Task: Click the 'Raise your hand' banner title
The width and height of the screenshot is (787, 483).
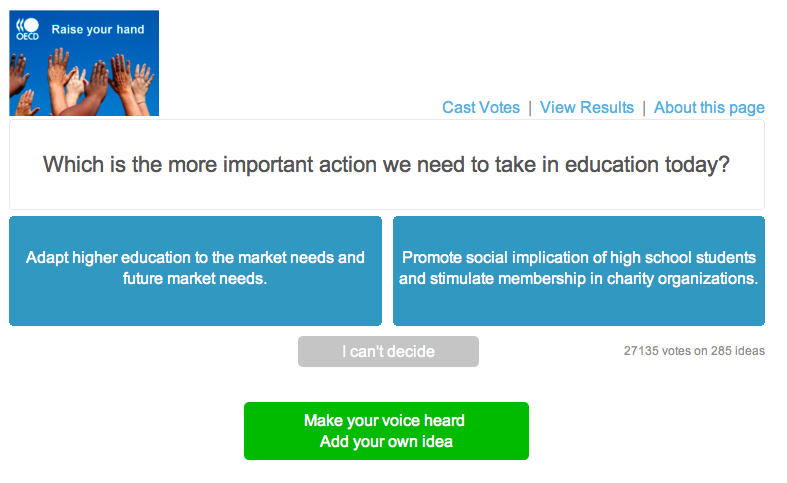Action: click(x=98, y=30)
